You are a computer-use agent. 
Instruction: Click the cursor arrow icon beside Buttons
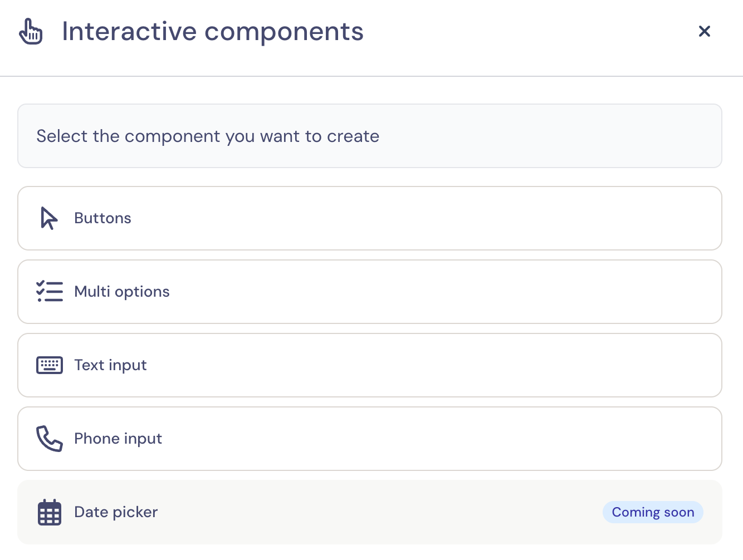pyautogui.click(x=49, y=218)
